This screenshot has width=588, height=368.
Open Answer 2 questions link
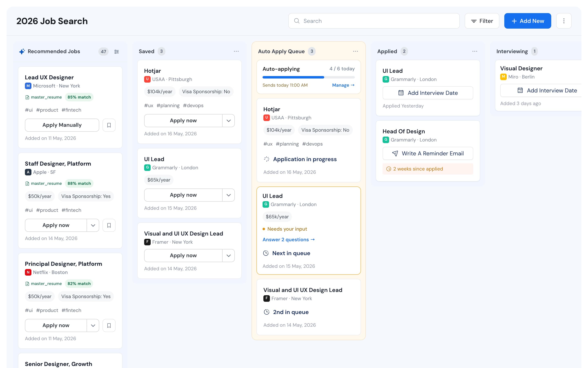pos(289,240)
